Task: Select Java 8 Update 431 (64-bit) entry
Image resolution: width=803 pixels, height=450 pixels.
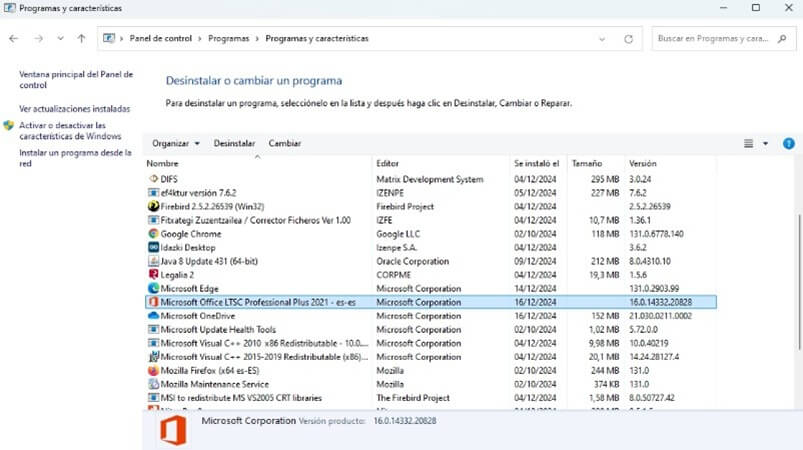Action: pos(209,261)
